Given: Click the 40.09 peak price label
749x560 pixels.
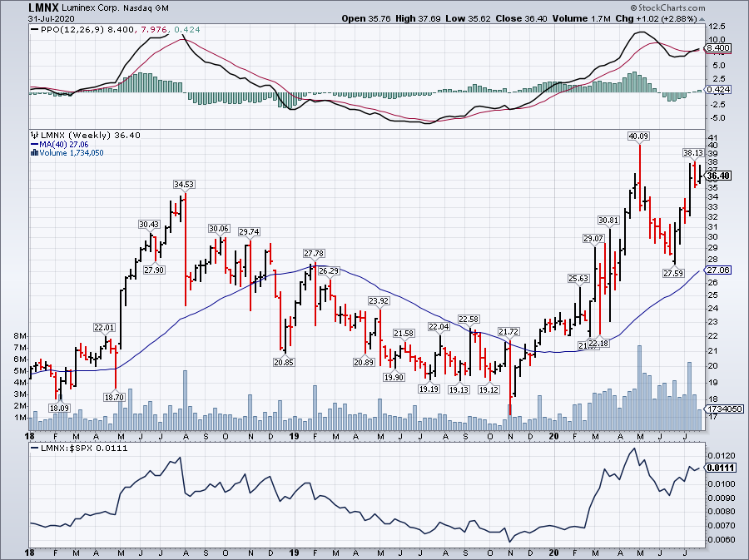Looking at the screenshot, I should click(638, 136).
